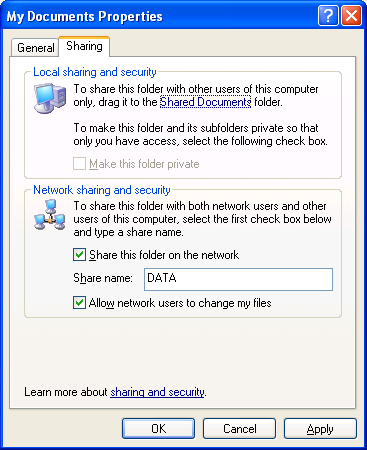Click the networked computers icon
The image size is (367, 450).
pyautogui.click(x=50, y=215)
